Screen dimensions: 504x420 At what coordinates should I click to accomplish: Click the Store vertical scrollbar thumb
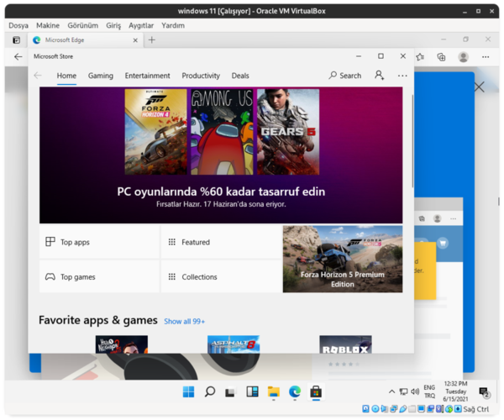(412, 141)
